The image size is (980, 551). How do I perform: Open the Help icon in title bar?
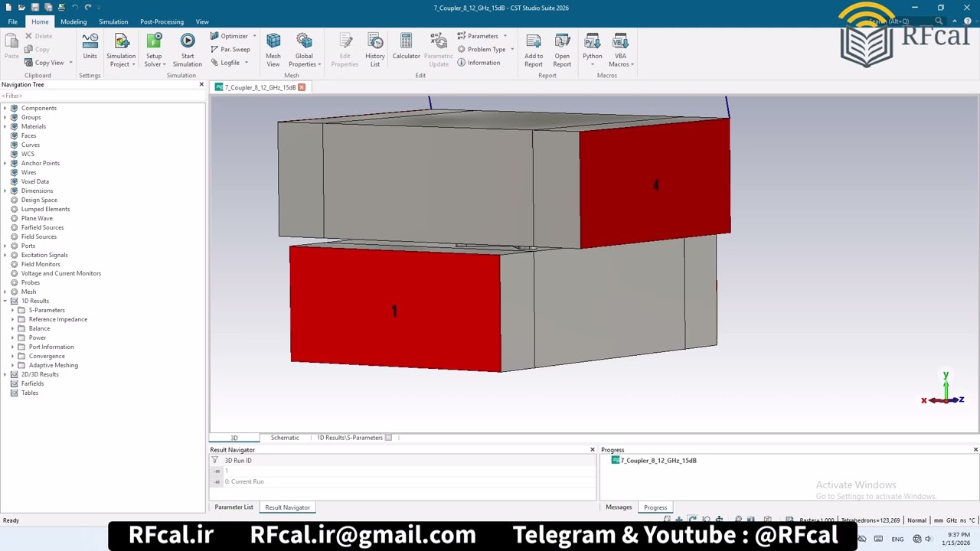968,21
